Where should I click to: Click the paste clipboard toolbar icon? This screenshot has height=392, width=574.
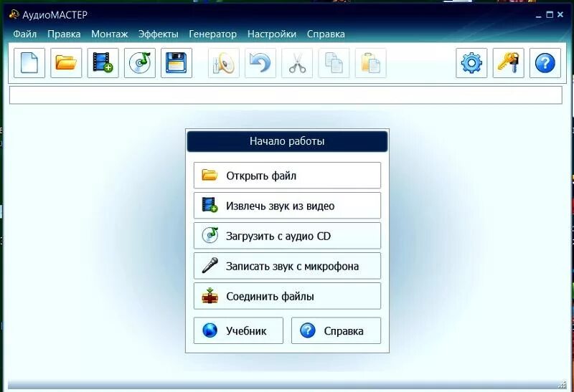(x=370, y=63)
